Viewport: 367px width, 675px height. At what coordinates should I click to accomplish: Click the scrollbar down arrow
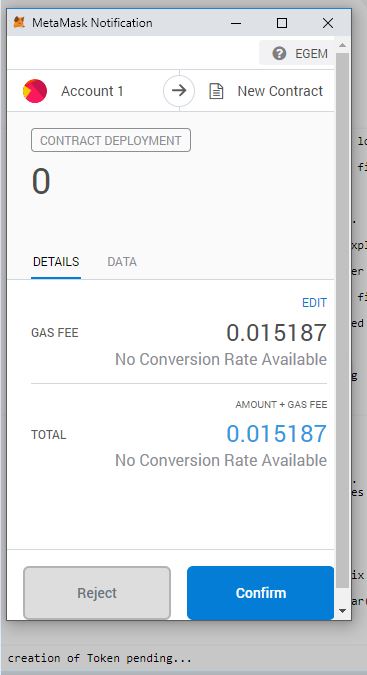(x=342, y=610)
